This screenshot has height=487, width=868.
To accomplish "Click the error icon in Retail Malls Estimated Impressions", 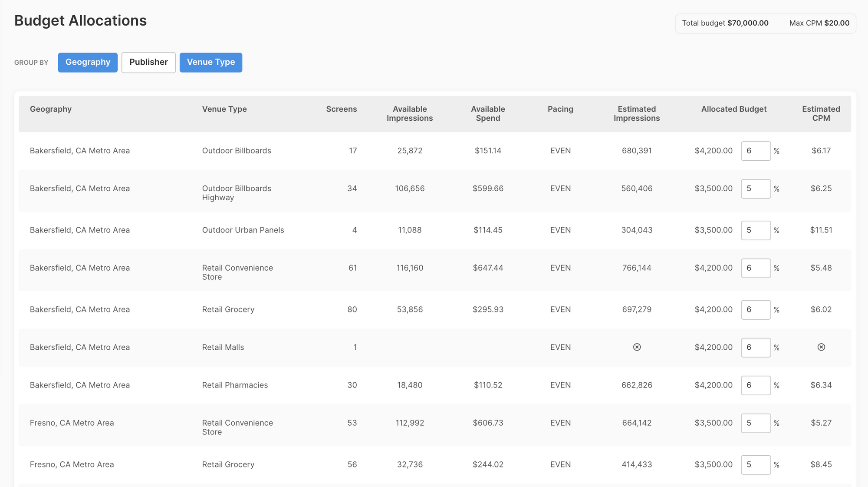I will click(637, 347).
